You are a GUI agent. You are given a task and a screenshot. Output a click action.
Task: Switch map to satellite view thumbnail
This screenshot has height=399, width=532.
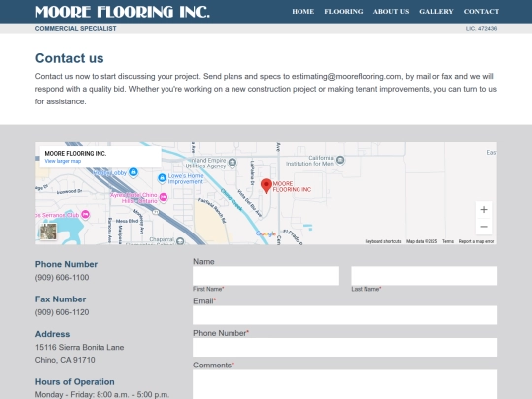click(x=48, y=232)
